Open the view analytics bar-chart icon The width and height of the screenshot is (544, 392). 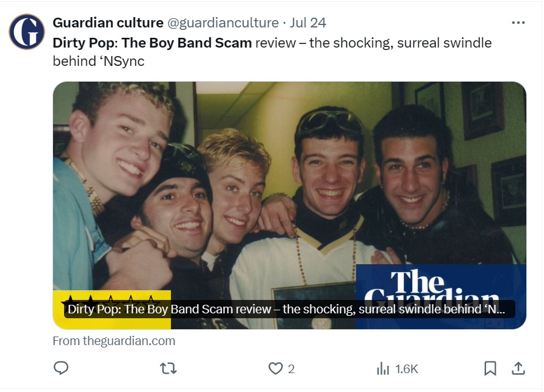pyautogui.click(x=383, y=368)
